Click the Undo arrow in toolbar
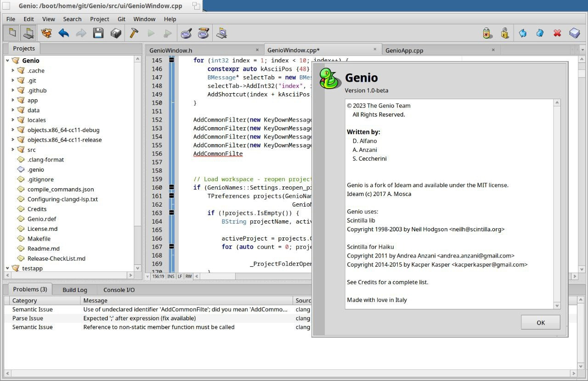Viewport: 588px width, 381px height. pos(64,33)
